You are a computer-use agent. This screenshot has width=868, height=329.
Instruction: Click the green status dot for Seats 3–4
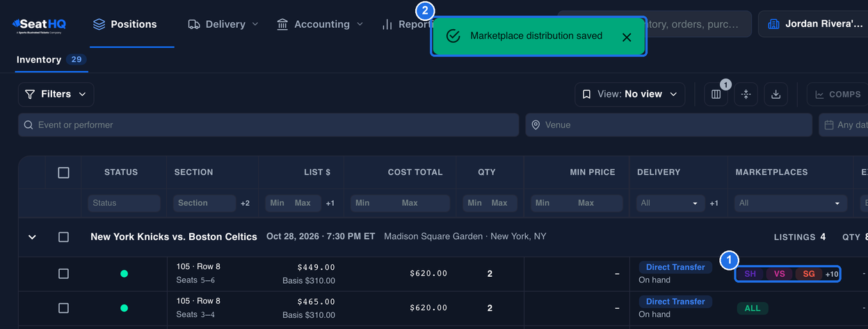coord(124,308)
